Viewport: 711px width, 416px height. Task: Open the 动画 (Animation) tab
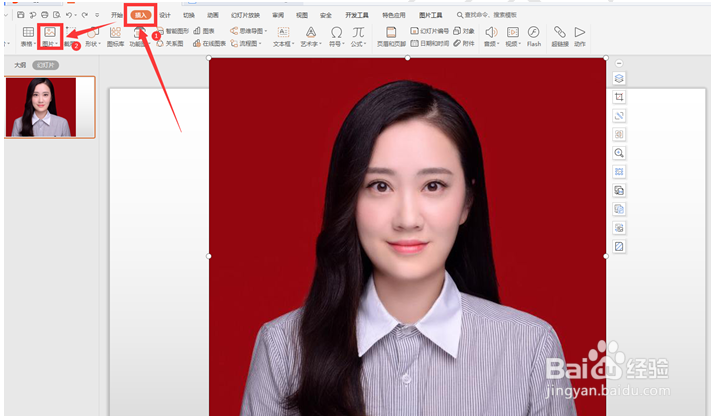[213, 15]
